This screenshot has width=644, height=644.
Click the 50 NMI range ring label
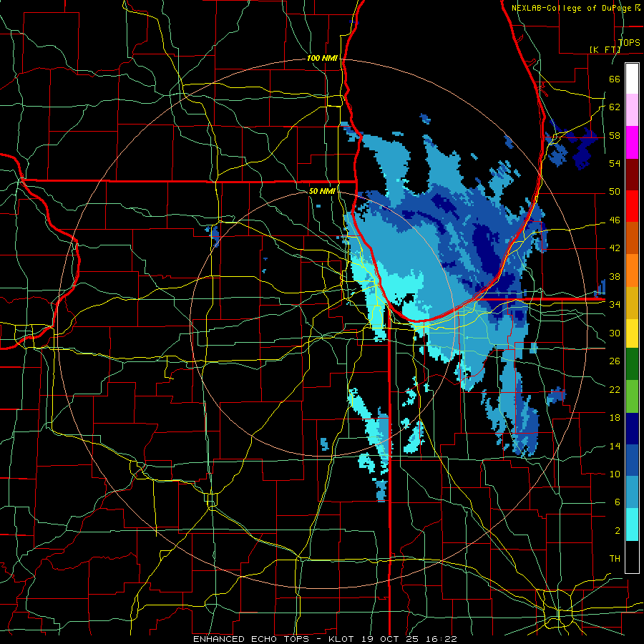tap(322, 191)
